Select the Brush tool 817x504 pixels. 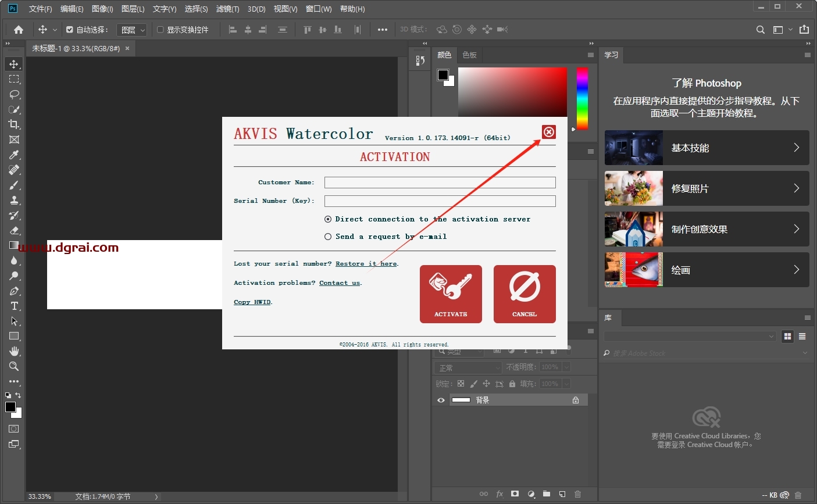[x=14, y=185]
